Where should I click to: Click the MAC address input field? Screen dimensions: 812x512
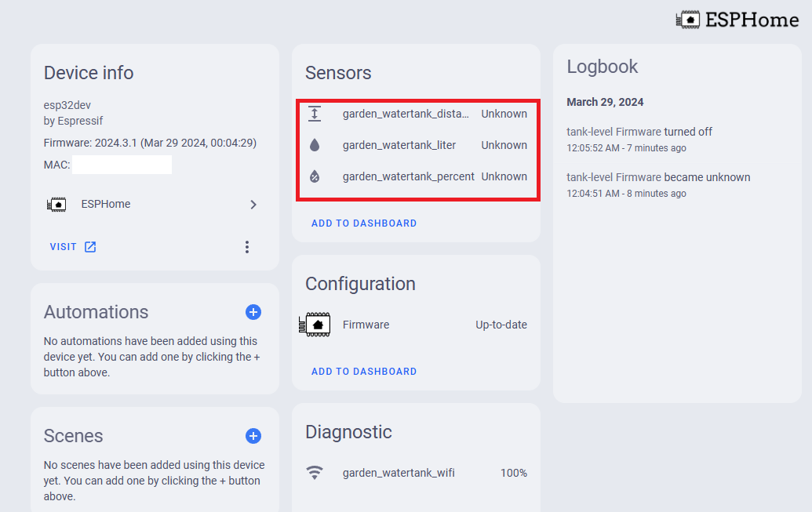pos(122,164)
